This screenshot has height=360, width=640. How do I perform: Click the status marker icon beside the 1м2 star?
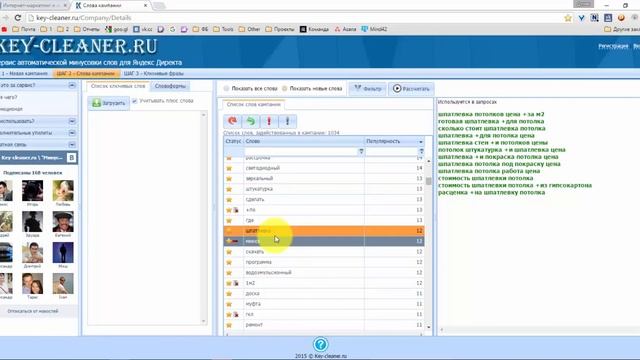click(x=236, y=283)
